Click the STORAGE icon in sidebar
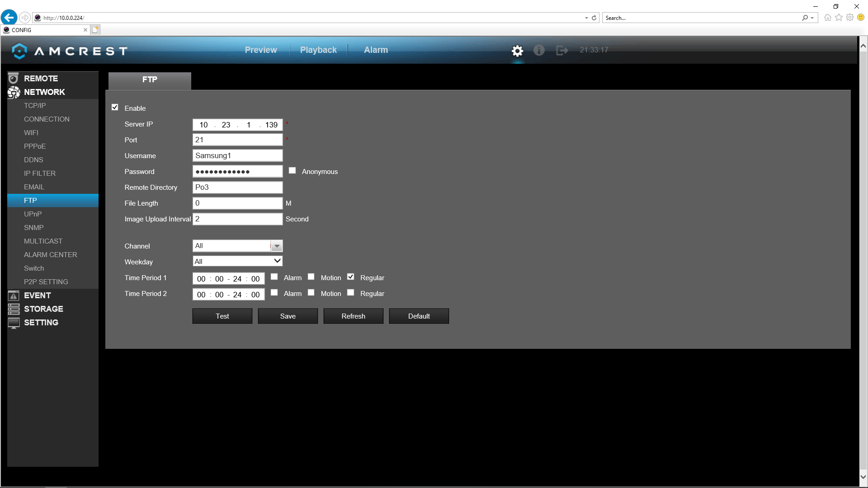This screenshot has height=488, width=868. click(14, 309)
